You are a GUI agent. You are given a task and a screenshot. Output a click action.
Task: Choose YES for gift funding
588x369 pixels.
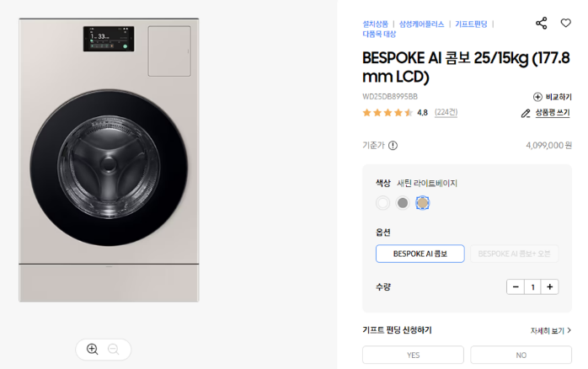[x=413, y=355]
